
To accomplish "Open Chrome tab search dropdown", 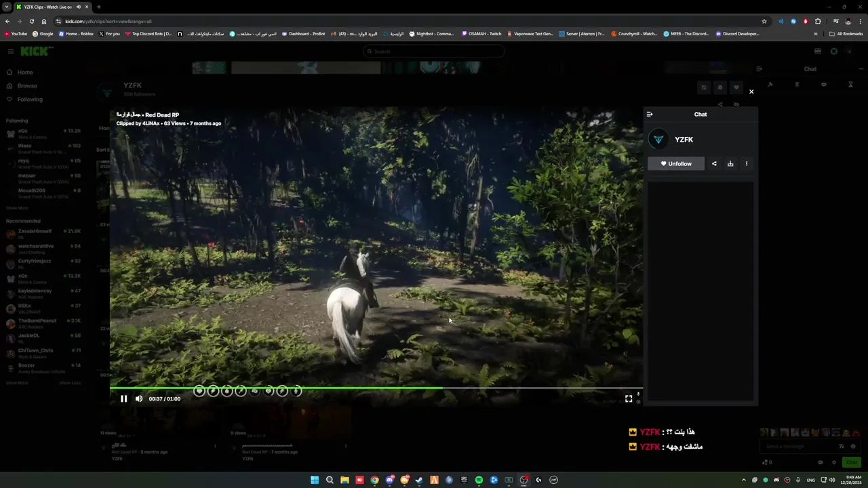I will pos(6,7).
